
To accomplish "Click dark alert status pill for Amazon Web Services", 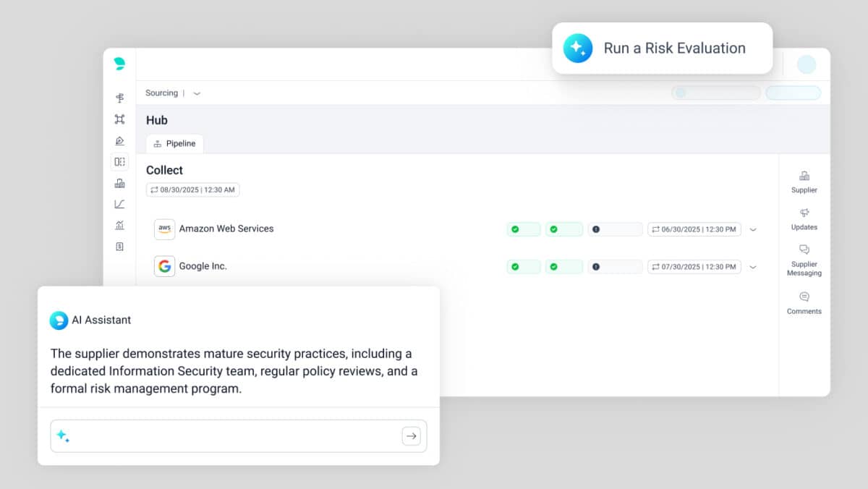I will 614,229.
